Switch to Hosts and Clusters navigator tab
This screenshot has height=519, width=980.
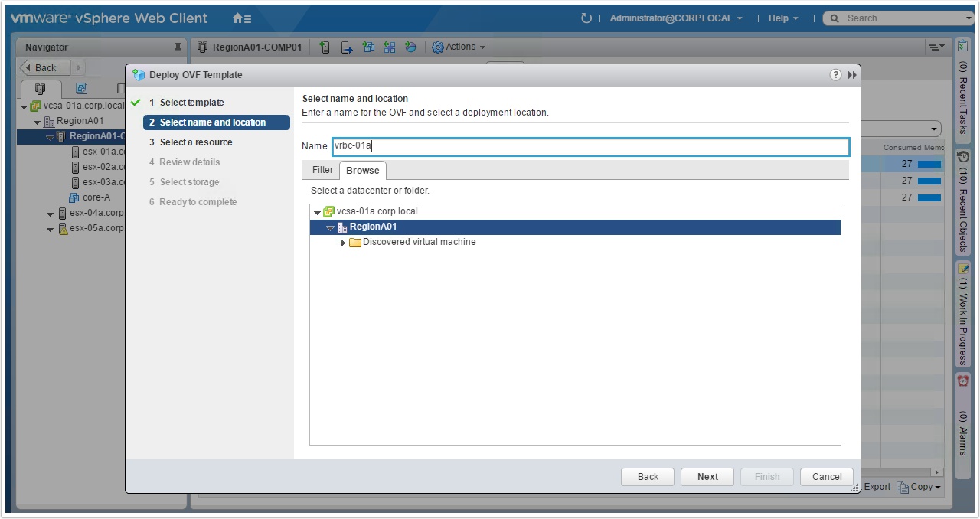(41, 89)
